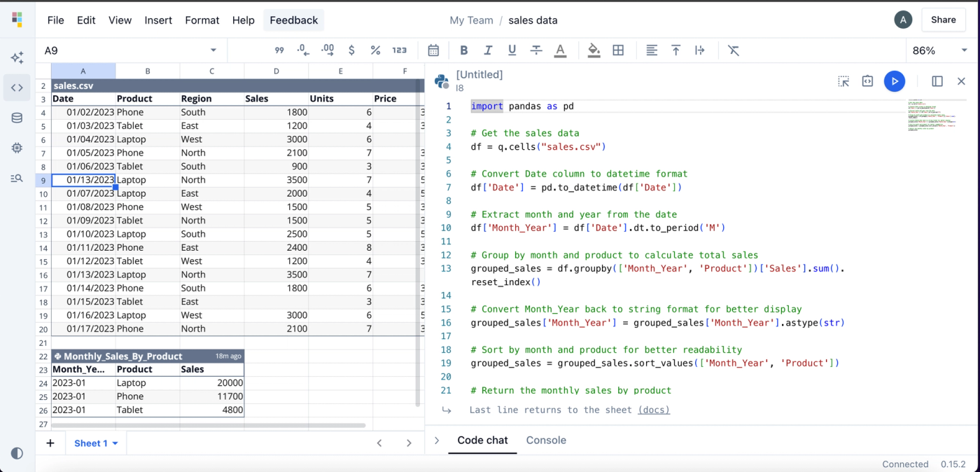
Task: Open the date format calendar icon
Action: pos(433,50)
